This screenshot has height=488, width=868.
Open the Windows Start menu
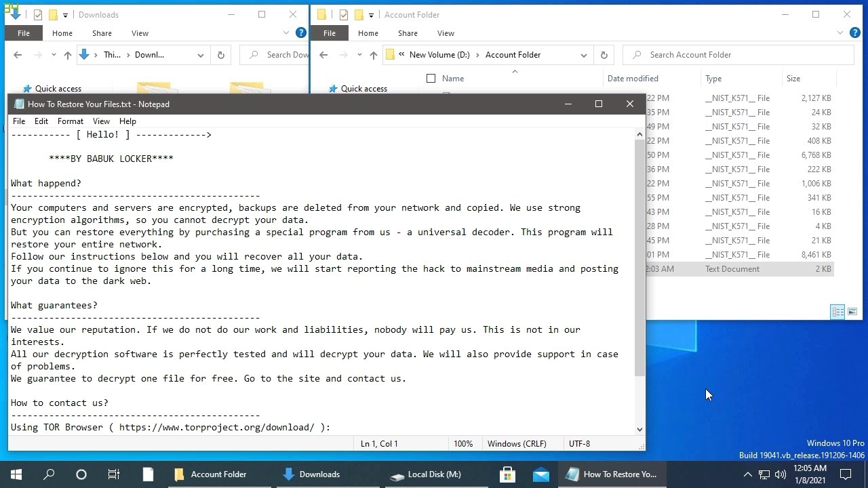[16, 474]
